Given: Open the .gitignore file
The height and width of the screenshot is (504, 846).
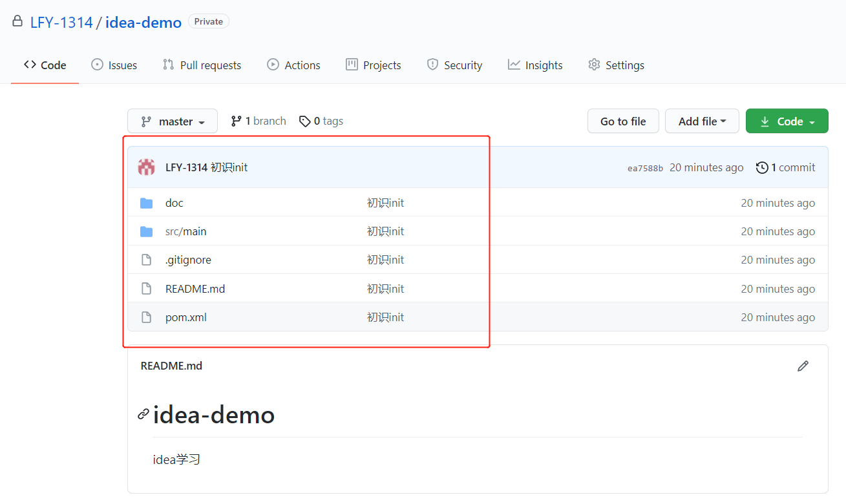Looking at the screenshot, I should click(x=188, y=260).
